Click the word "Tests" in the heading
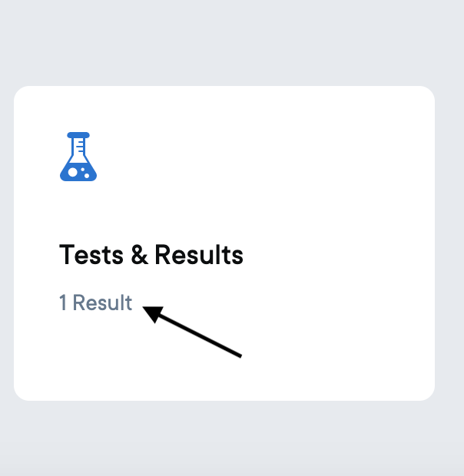Screen dimensions: 464x476 pyautogui.click(x=91, y=255)
